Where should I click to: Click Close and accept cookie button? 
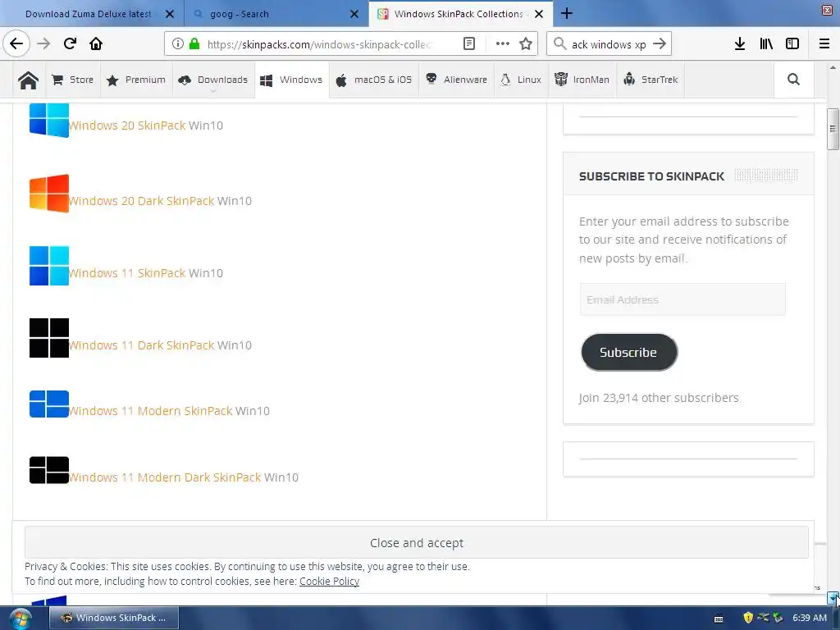point(416,543)
